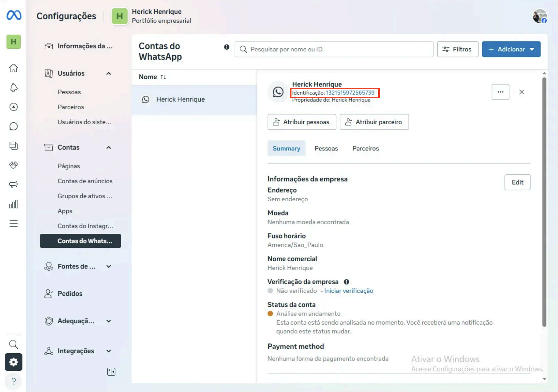The height and width of the screenshot is (392, 558).
Task: Open the Adicionar dropdown arrow
Action: click(x=532, y=49)
